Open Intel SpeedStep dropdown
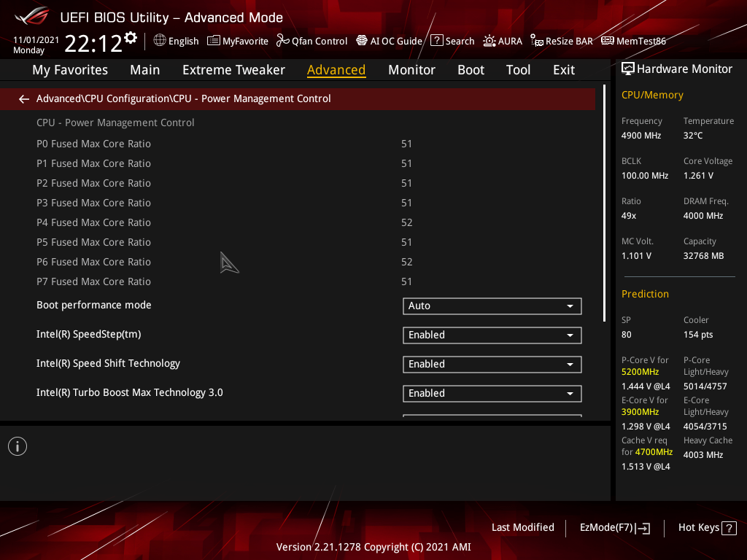 click(x=492, y=335)
